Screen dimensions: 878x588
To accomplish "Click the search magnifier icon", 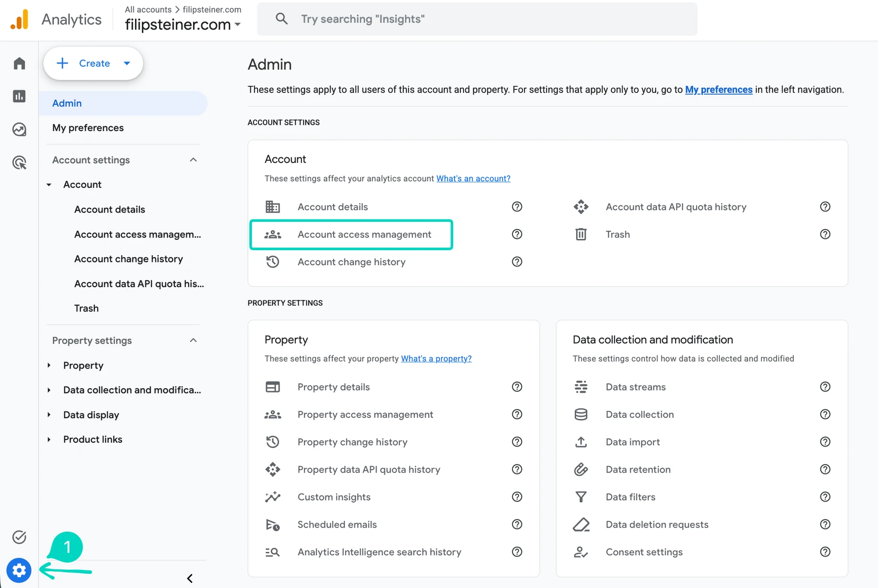I will 281,19.
